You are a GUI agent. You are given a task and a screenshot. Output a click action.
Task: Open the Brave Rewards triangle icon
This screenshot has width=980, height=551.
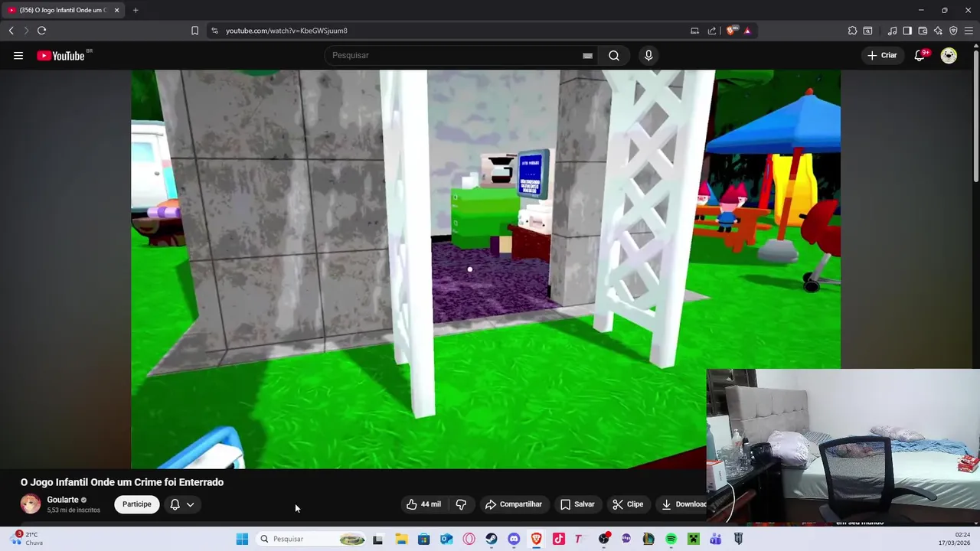[x=747, y=31]
